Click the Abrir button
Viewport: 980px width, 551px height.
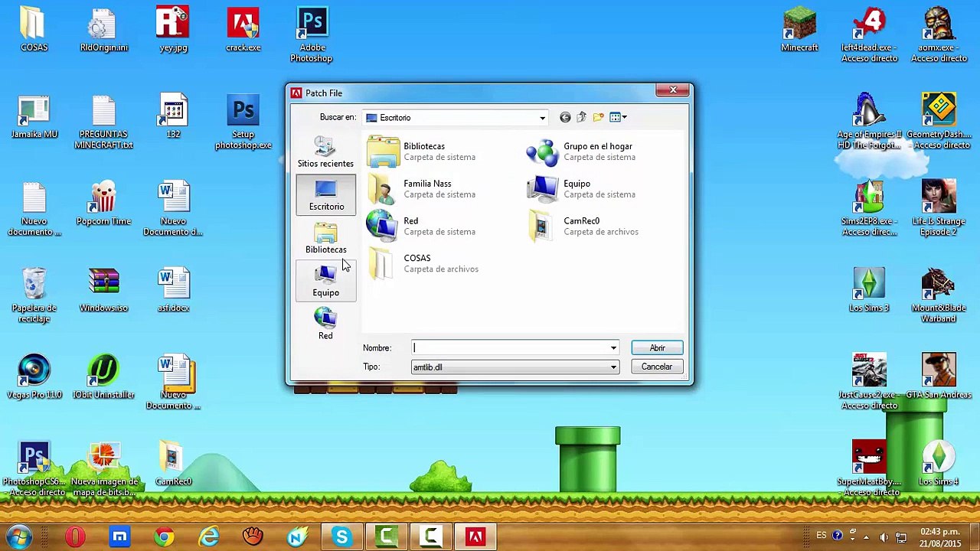click(x=657, y=348)
